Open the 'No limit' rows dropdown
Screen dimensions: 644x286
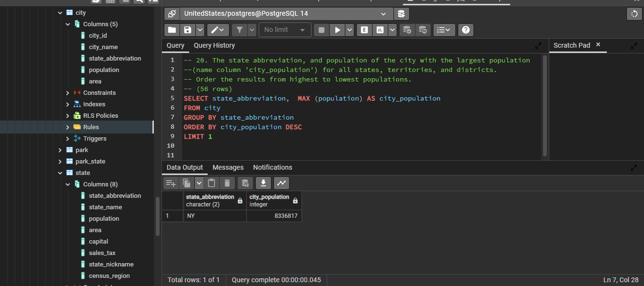coord(285,30)
